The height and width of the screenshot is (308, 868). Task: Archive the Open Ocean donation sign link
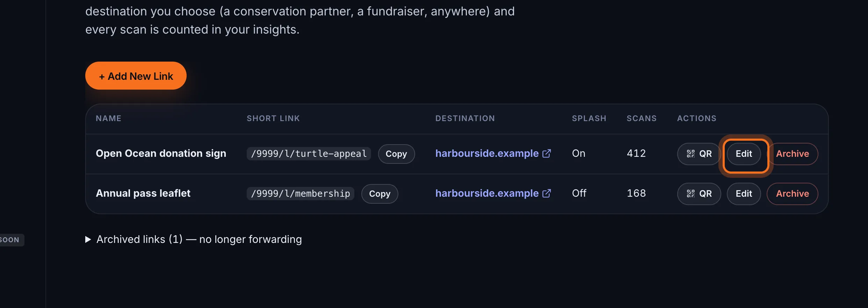click(x=793, y=154)
